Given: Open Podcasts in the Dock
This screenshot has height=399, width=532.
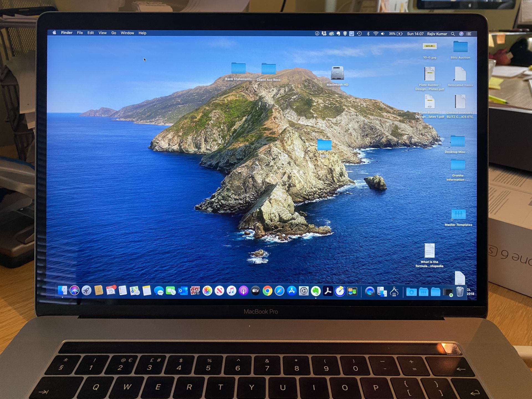Looking at the screenshot, I should point(243,291).
